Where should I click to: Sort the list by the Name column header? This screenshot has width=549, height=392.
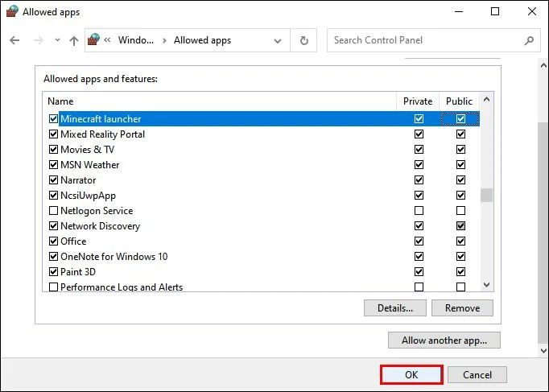point(60,101)
